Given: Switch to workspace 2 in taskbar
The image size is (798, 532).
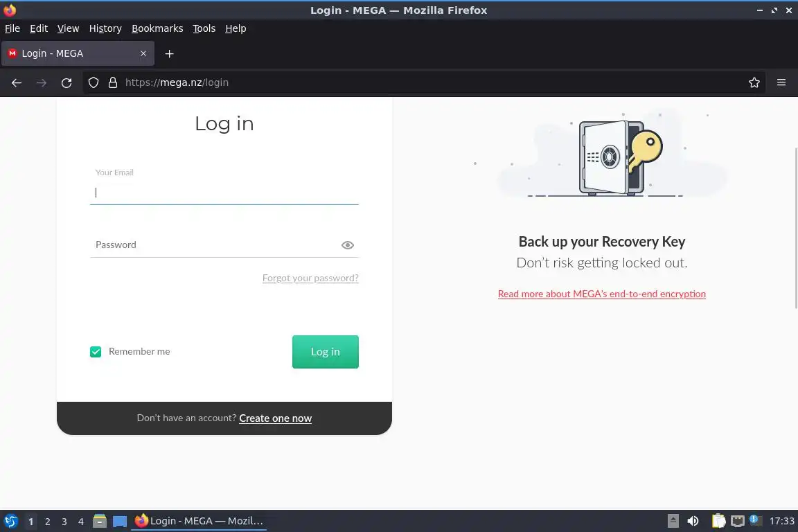Looking at the screenshot, I should pyautogui.click(x=47, y=522).
